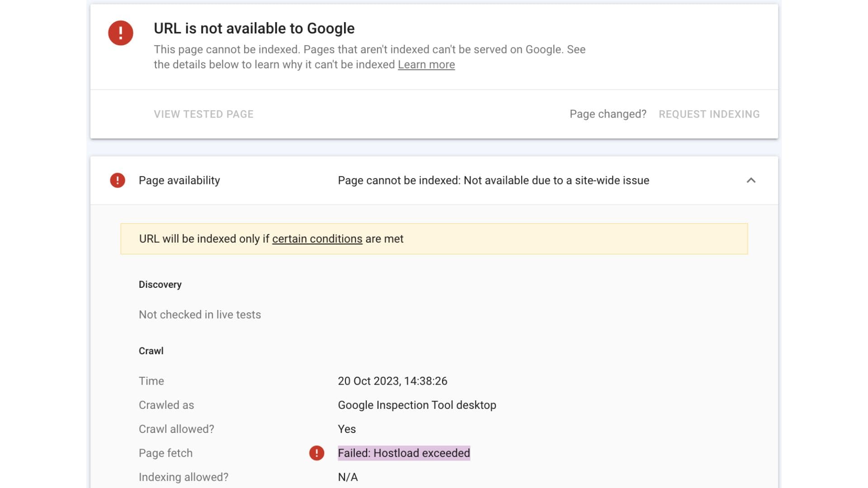Click the large red error icon beside the title
868x488 pixels.
click(x=120, y=33)
